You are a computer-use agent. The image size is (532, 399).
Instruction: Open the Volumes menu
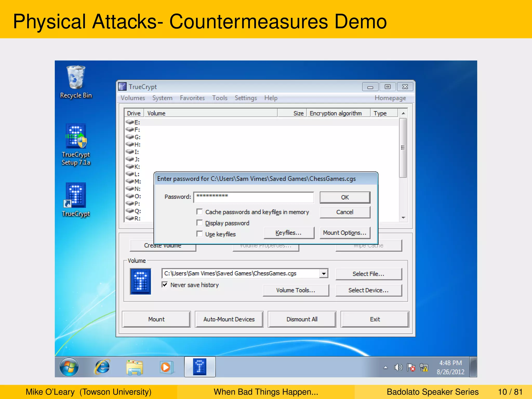[133, 98]
